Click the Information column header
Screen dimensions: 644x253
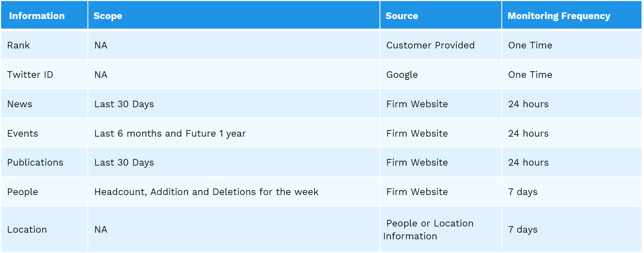(37, 16)
